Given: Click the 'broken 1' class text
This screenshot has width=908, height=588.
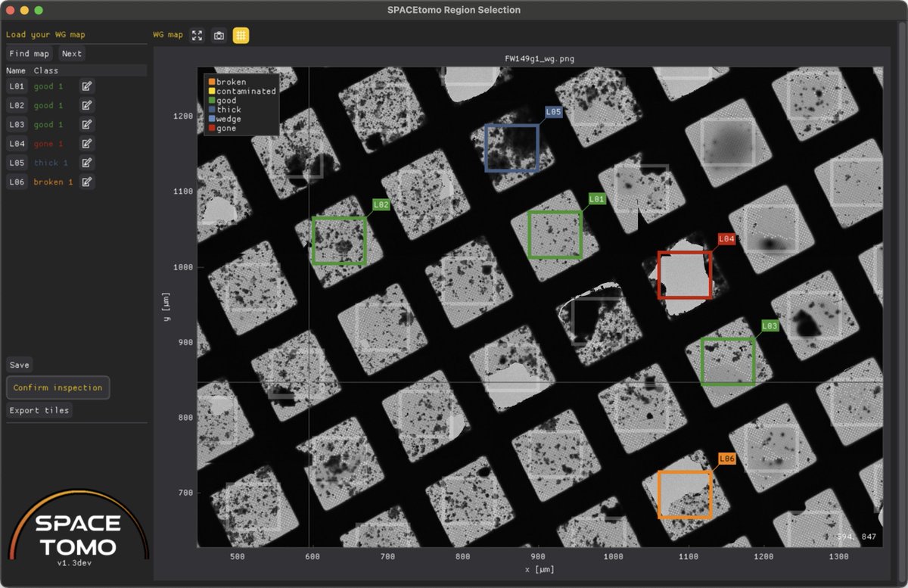Looking at the screenshot, I should 53,182.
